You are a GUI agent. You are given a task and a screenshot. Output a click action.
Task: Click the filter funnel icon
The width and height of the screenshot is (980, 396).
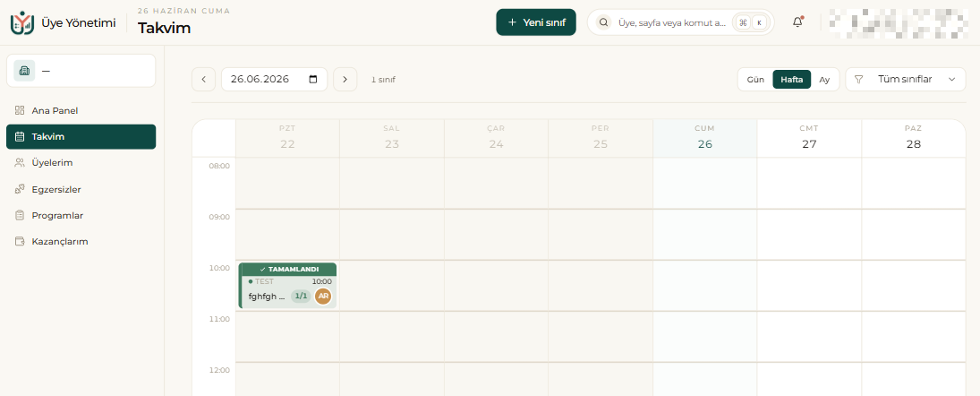click(859, 80)
